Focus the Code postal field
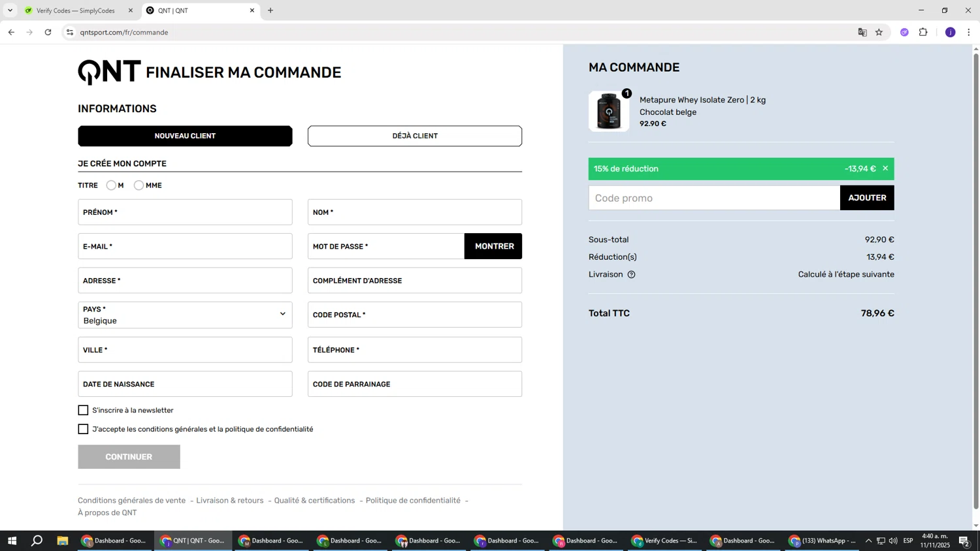Image resolution: width=980 pixels, height=551 pixels. pos(415,315)
